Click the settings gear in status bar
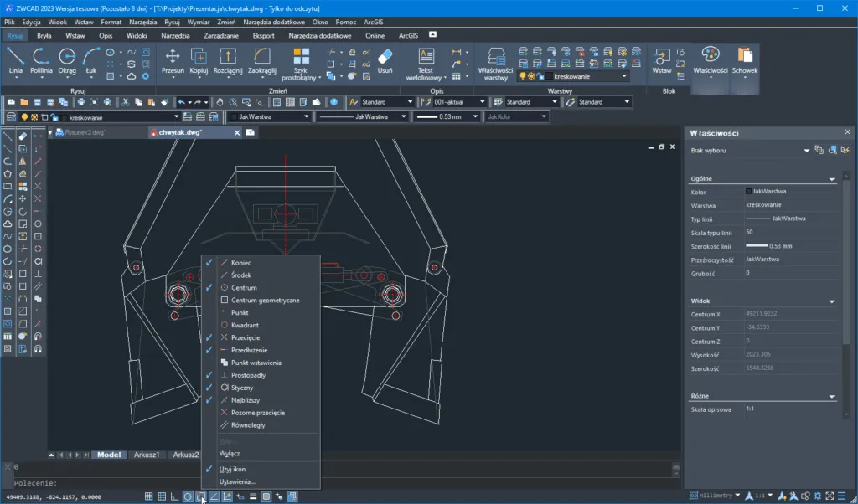 pos(818,496)
